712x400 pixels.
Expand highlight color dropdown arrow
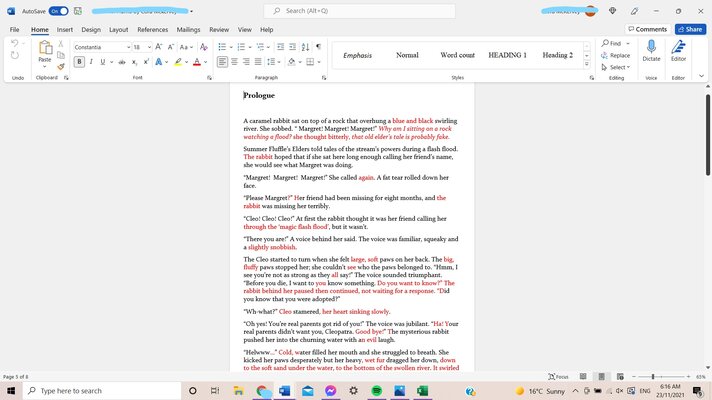pyautogui.click(x=186, y=62)
